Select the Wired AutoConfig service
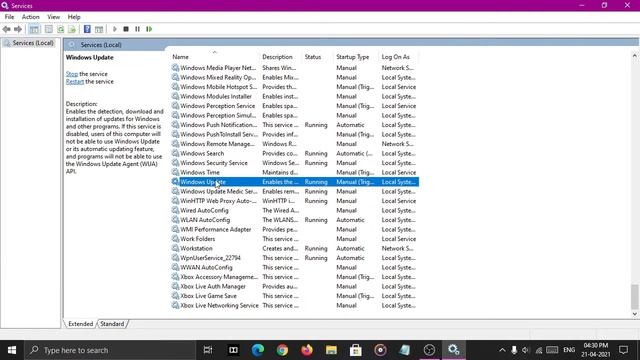 [295, 211]
